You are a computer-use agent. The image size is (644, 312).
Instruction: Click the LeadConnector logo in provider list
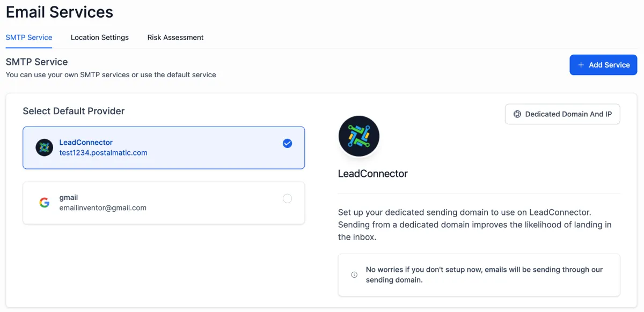point(44,147)
